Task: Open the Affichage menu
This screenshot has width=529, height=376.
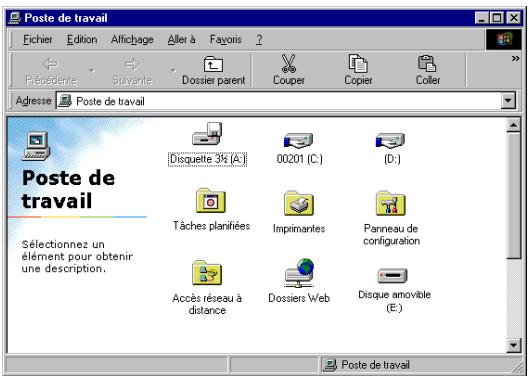Action: pyautogui.click(x=132, y=39)
